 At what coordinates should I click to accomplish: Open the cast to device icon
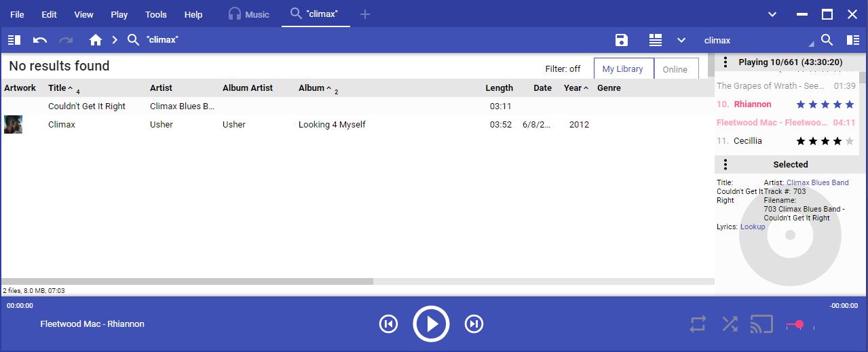coord(761,324)
